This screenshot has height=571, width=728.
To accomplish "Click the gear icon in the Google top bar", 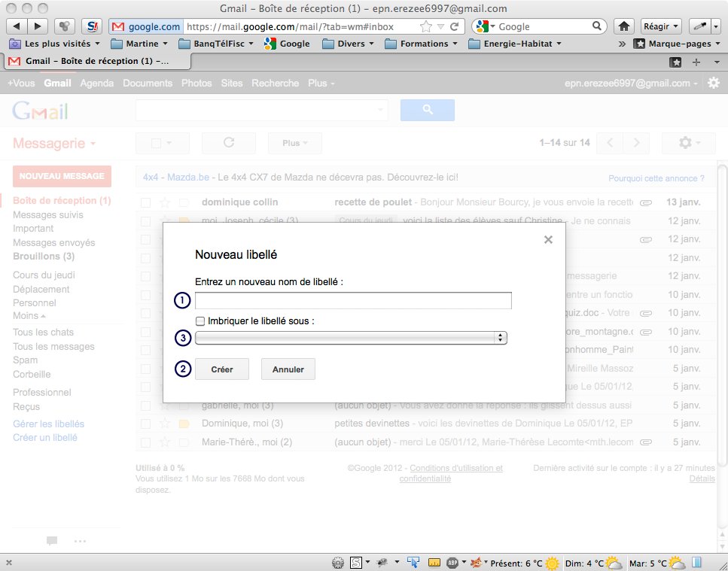I will [714, 83].
